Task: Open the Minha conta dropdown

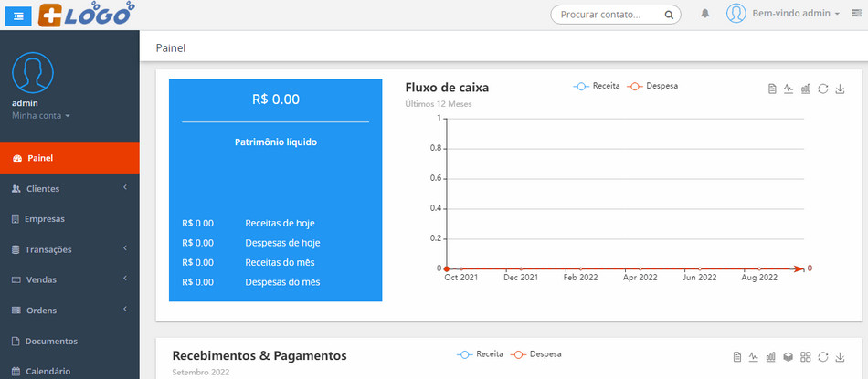Action: 40,116
